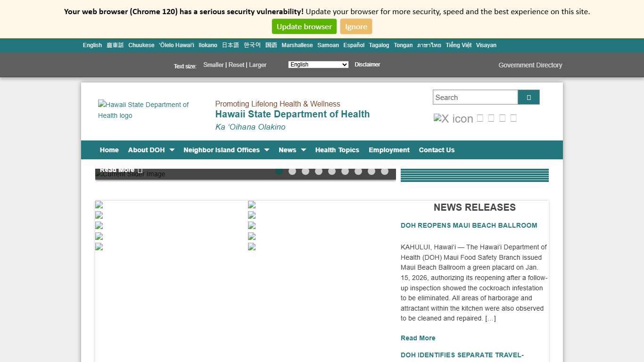Select Health Topics in the navigation menu
Image resolution: width=644 pixels, height=362 pixels.
pos(337,150)
